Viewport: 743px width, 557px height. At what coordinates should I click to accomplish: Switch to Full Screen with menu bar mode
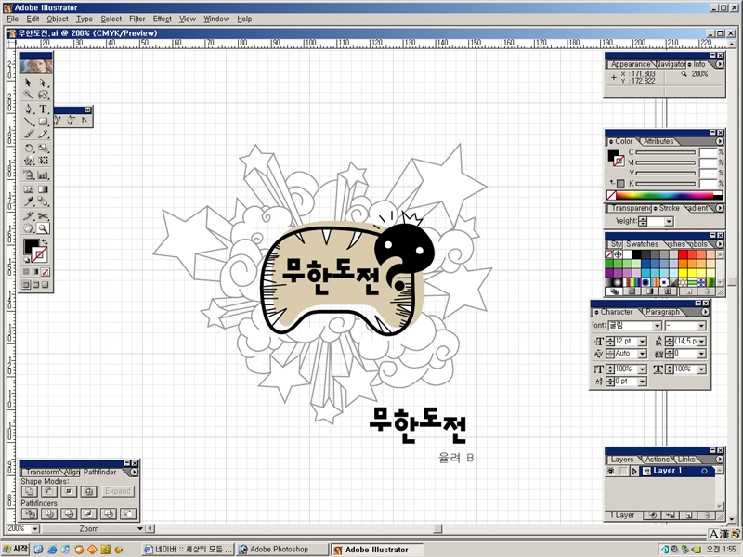coord(36,285)
